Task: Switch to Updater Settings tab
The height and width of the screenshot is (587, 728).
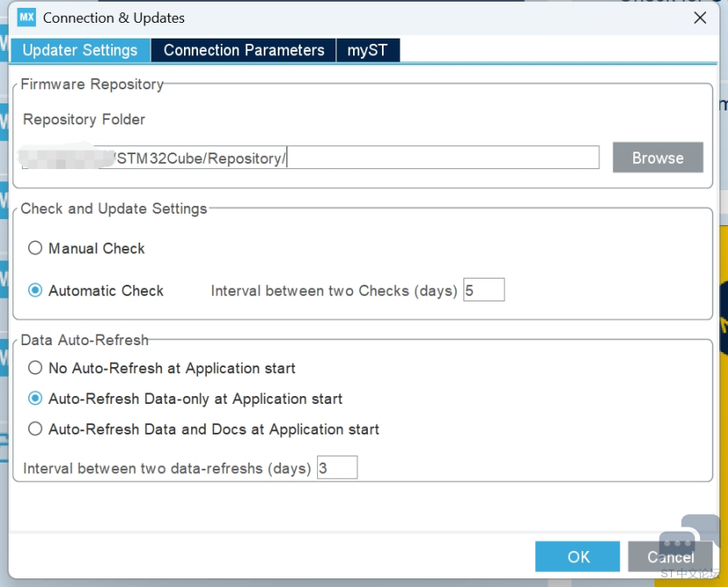Action: point(80,50)
